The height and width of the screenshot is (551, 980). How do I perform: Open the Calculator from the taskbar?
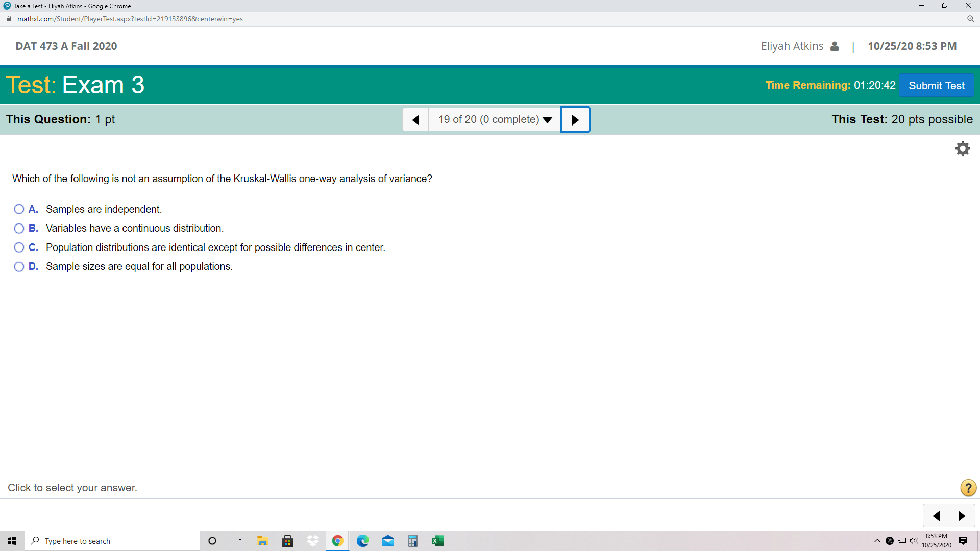pos(413,540)
